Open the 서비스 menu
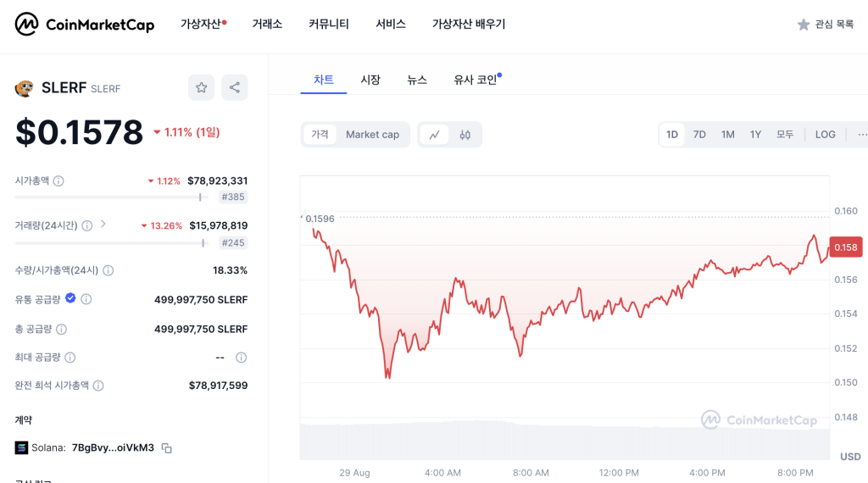Image resolution: width=868 pixels, height=483 pixels. tap(391, 24)
